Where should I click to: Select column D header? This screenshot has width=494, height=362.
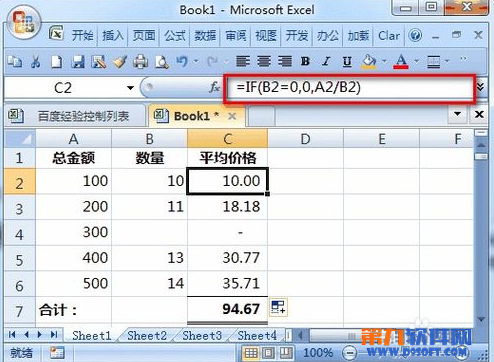(x=305, y=139)
